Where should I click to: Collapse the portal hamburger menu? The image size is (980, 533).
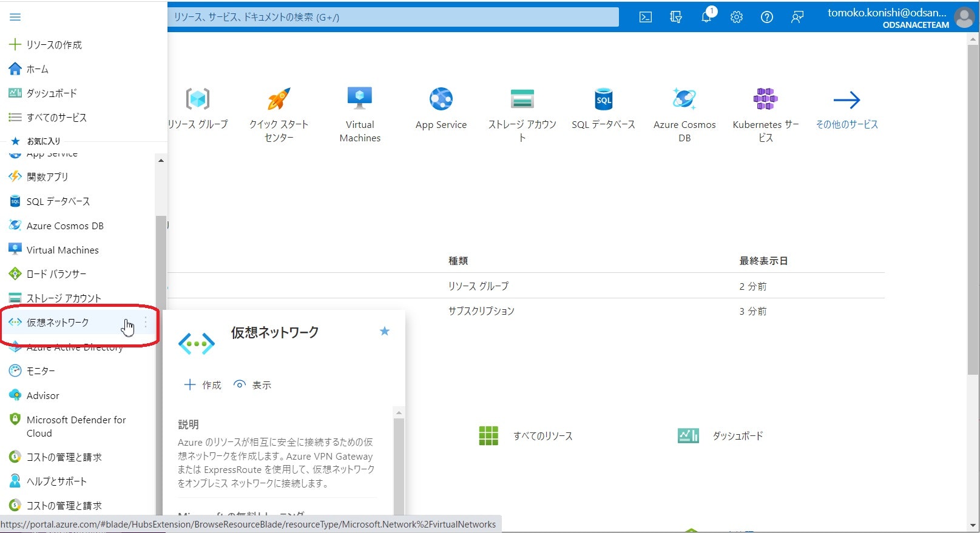15,17
